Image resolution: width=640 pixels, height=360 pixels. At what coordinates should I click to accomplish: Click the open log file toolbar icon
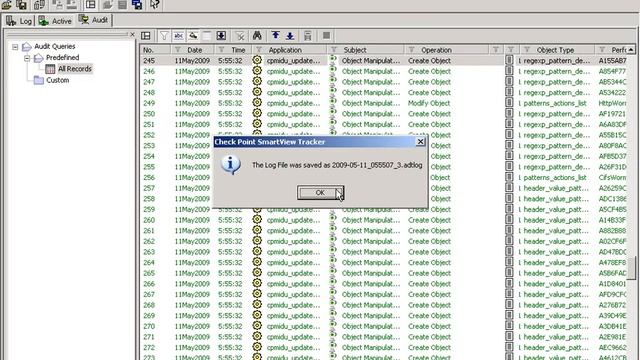click(7, 5)
